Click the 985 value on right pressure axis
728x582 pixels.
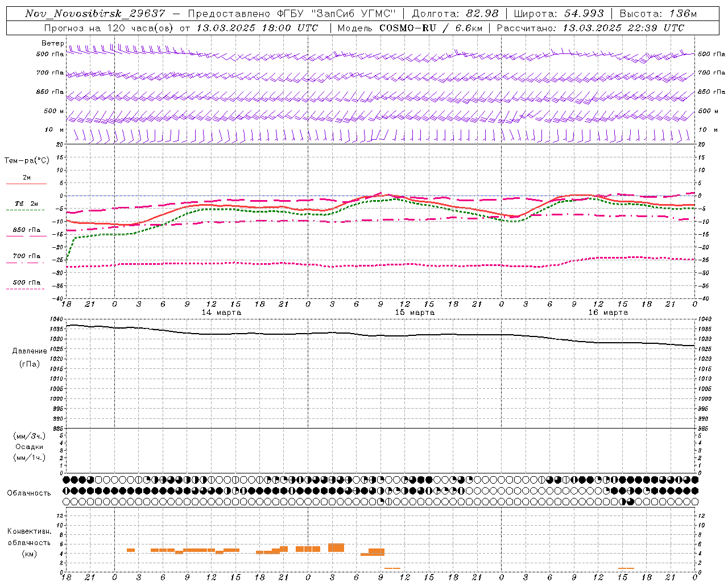tap(704, 429)
